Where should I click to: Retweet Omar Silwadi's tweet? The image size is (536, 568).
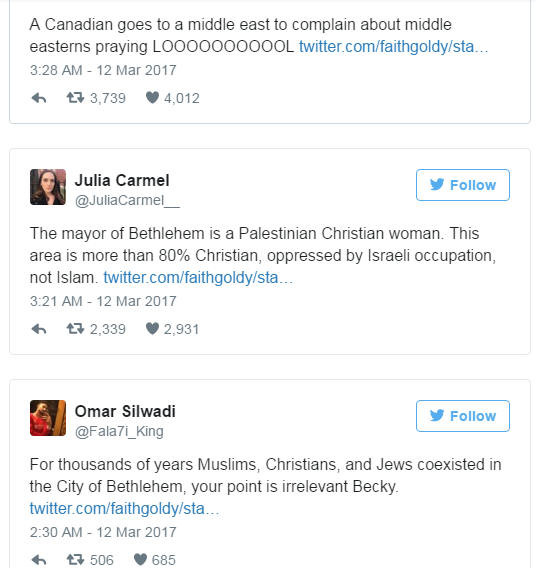(75, 560)
